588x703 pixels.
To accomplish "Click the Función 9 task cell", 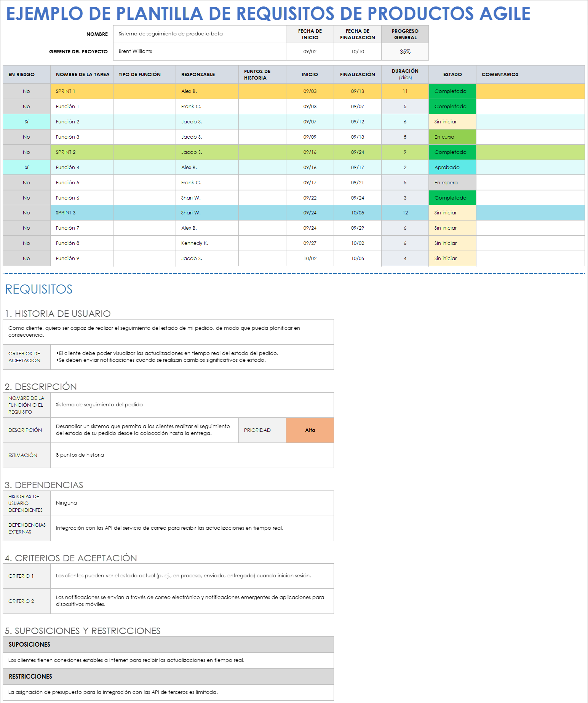I will coord(82,259).
